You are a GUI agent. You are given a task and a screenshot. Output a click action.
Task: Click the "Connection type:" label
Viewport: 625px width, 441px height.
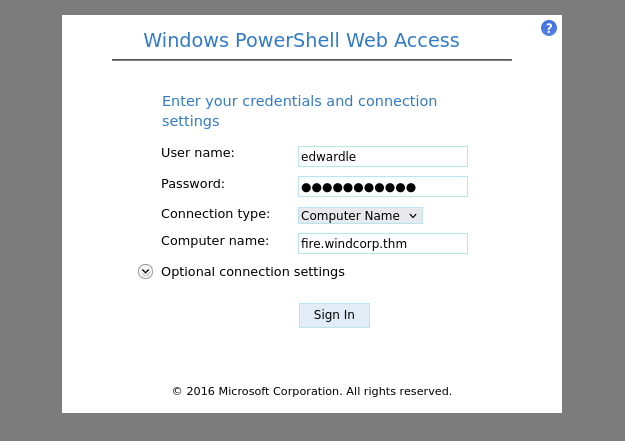pyautogui.click(x=215, y=213)
